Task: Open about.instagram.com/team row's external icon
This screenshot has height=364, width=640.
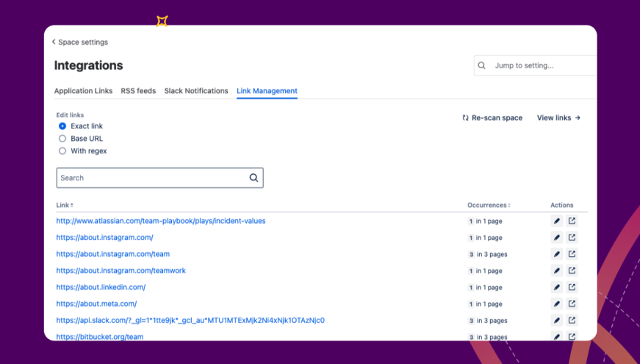Action: click(x=572, y=254)
